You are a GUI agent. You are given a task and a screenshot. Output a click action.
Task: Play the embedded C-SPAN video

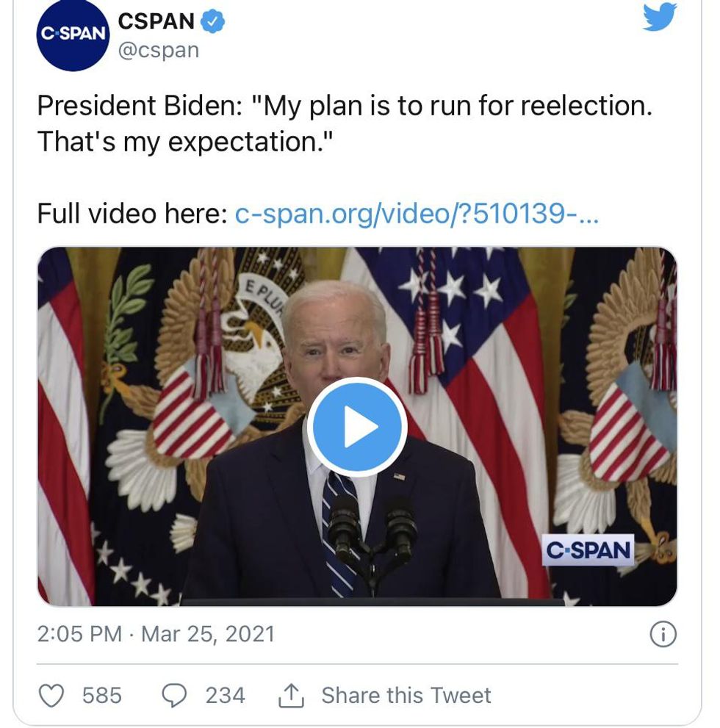(357, 428)
